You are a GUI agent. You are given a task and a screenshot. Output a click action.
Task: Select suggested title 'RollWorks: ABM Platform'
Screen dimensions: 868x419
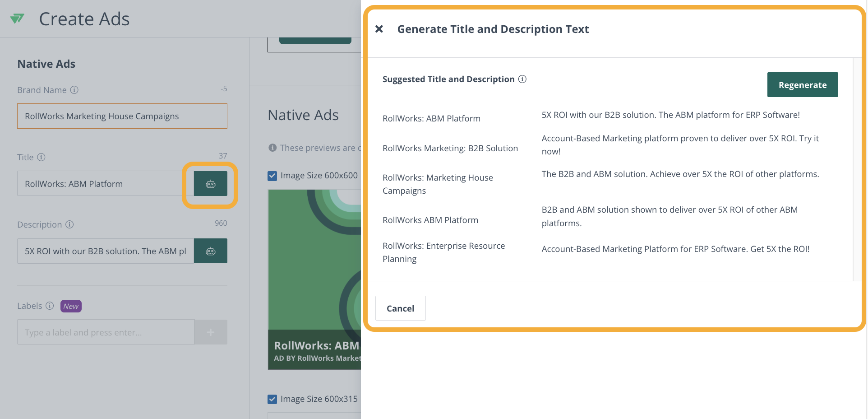[x=431, y=118]
